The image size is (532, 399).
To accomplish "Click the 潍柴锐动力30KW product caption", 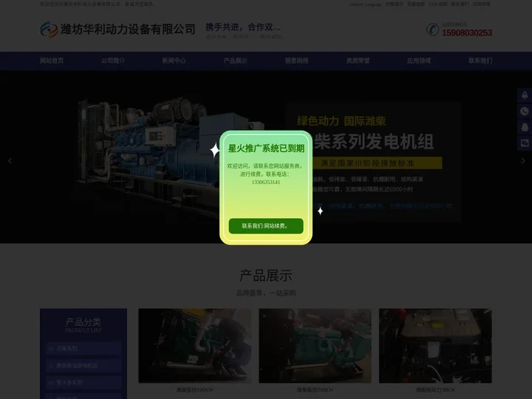I will coord(435,390).
